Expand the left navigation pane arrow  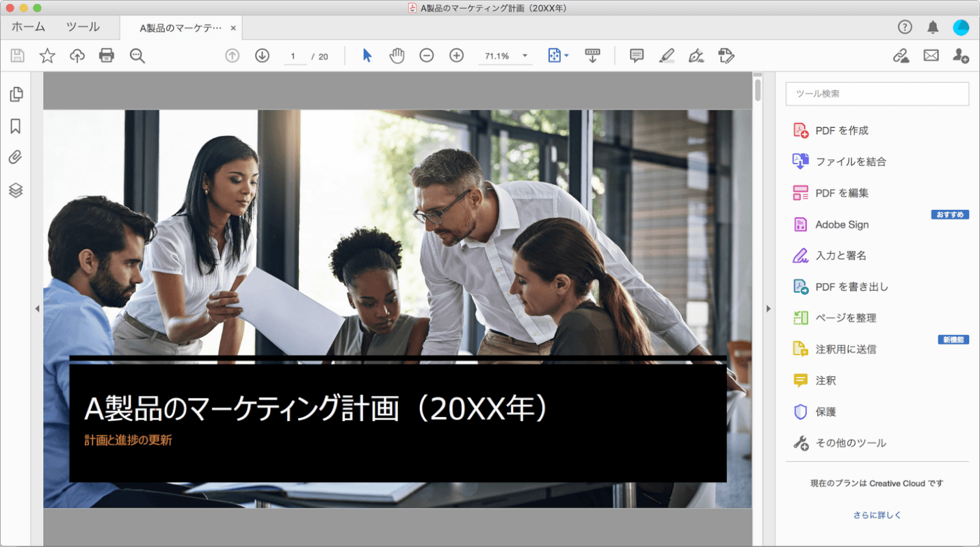coord(37,309)
